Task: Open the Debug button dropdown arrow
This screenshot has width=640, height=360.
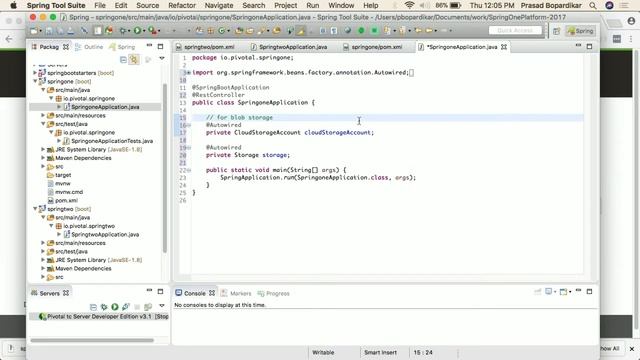Action: point(128,31)
